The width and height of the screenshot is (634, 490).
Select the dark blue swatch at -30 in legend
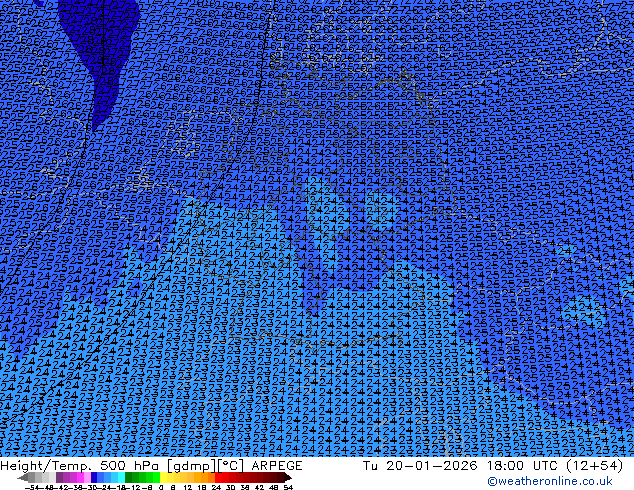pyautogui.click(x=94, y=477)
